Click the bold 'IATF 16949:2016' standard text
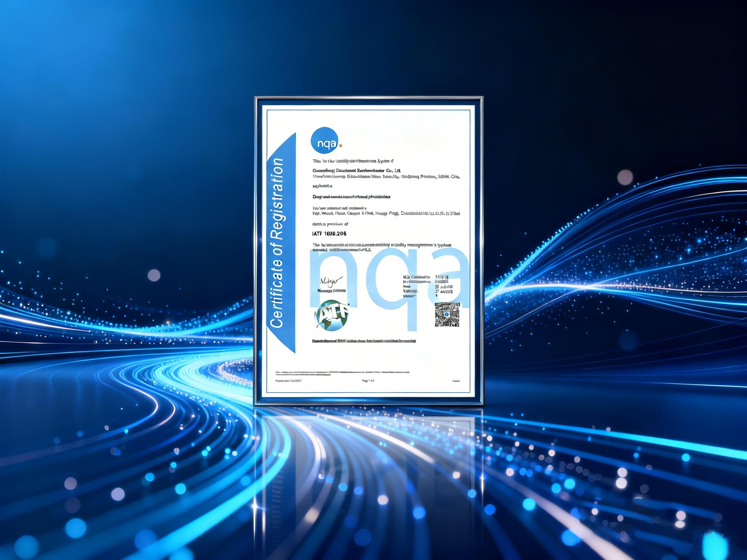 click(x=329, y=234)
